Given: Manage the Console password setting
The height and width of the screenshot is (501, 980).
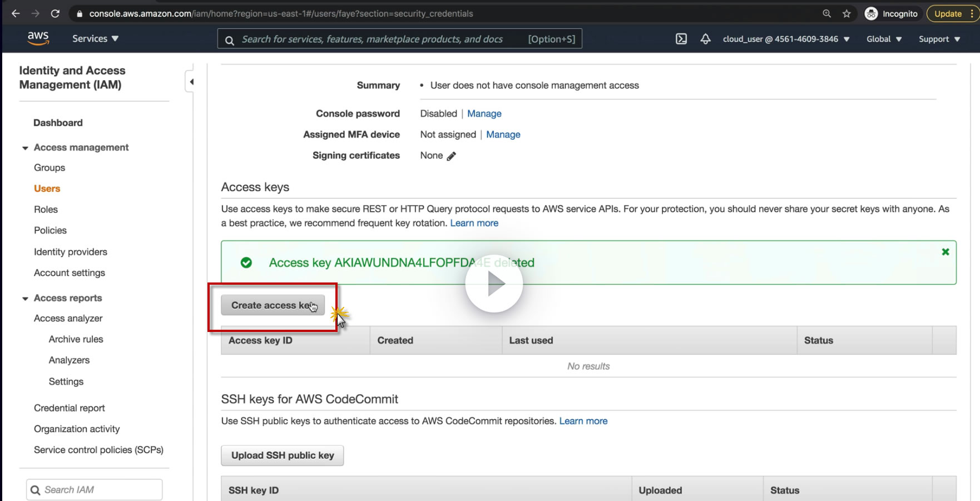Looking at the screenshot, I should click(x=484, y=113).
